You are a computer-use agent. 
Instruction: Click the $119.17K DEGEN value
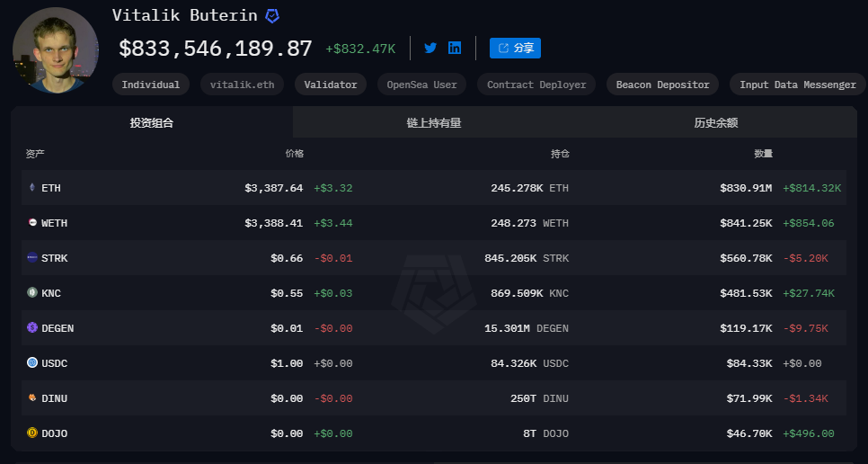[746, 328]
